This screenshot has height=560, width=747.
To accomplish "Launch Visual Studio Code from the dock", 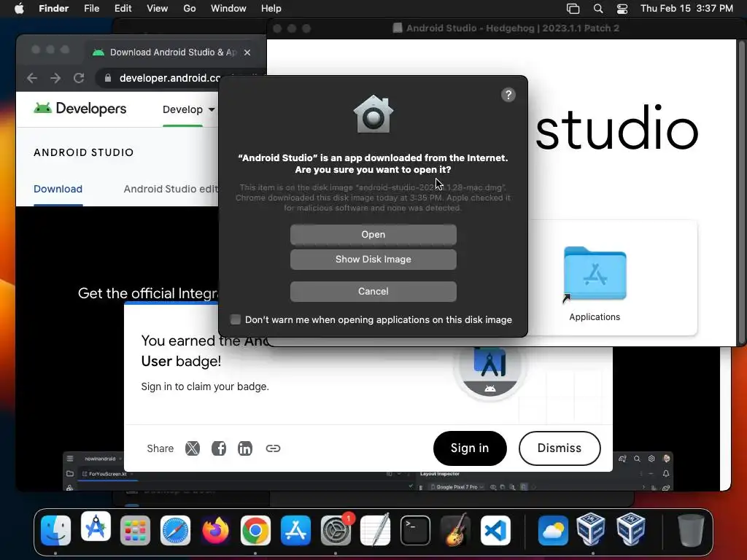I will 495,530.
